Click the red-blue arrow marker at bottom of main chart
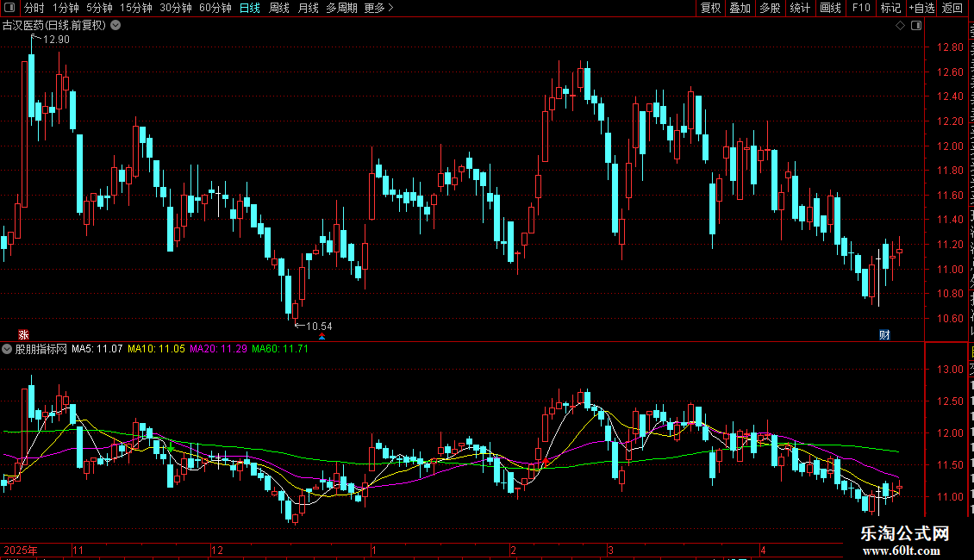Image resolution: width=974 pixels, height=560 pixels. (x=322, y=336)
